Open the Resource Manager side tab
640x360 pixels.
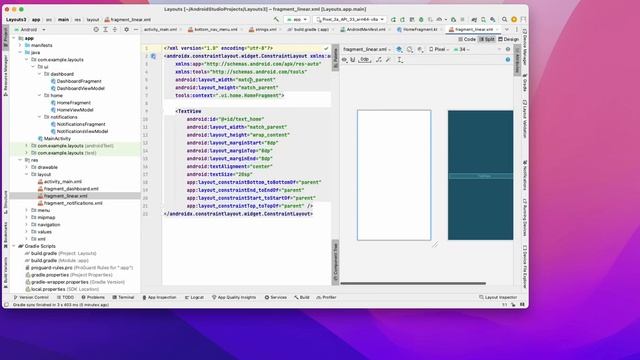click(x=6, y=76)
